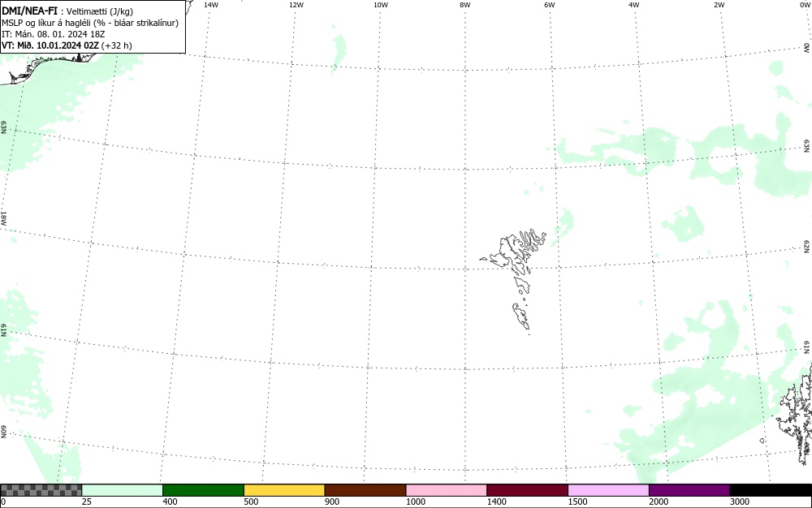Image resolution: width=812 pixels, height=508 pixels.
Task: Click the "6W" longitude label
Action: click(550, 5)
